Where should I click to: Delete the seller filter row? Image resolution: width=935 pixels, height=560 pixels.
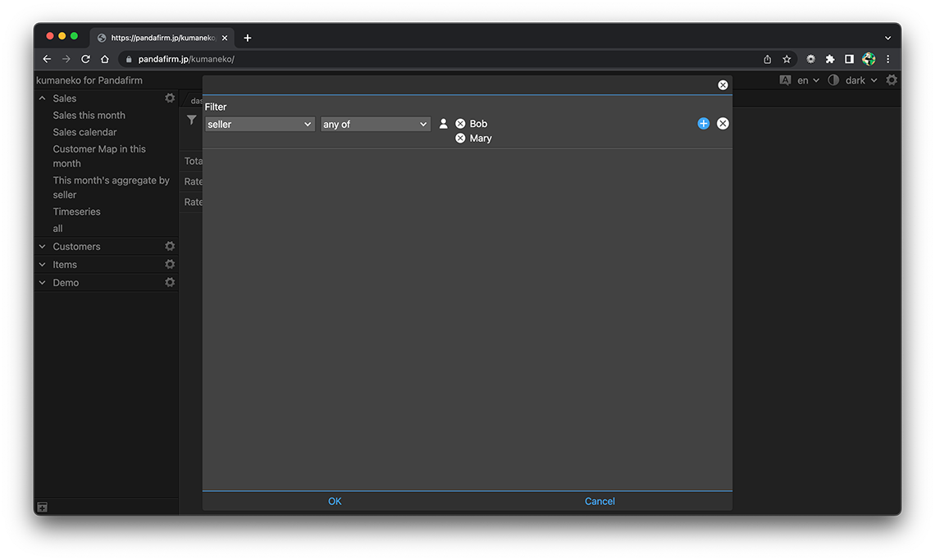(x=723, y=124)
